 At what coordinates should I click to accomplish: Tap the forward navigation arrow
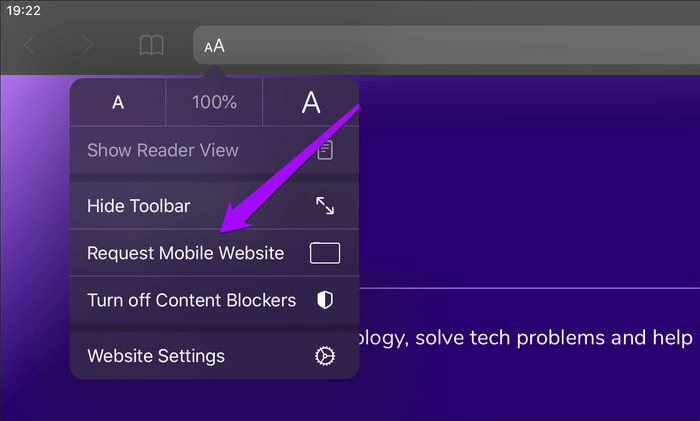click(88, 45)
